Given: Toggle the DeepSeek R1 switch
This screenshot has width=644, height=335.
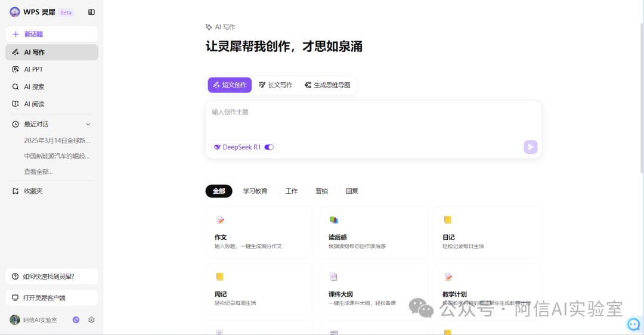Looking at the screenshot, I should pyautogui.click(x=269, y=147).
